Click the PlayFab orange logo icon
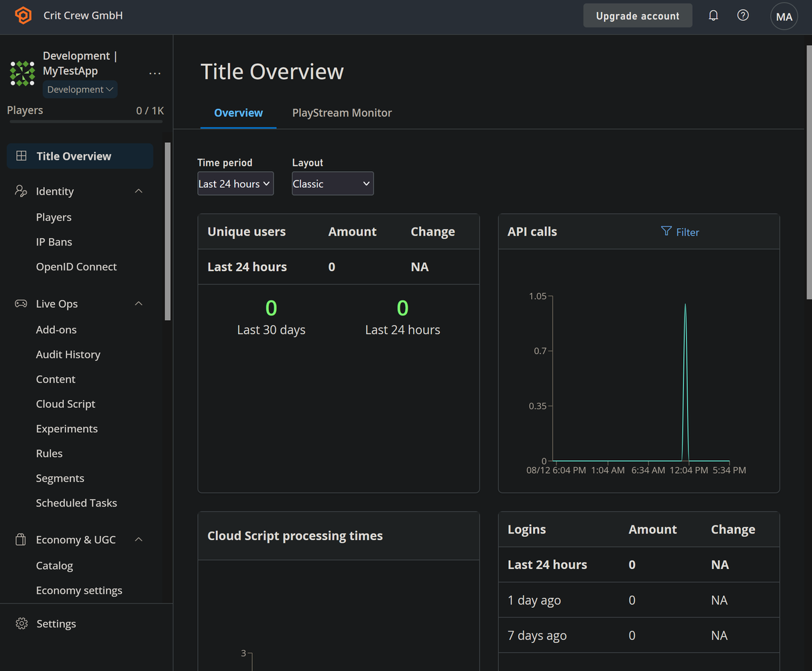The height and width of the screenshot is (671, 812). [x=23, y=15]
